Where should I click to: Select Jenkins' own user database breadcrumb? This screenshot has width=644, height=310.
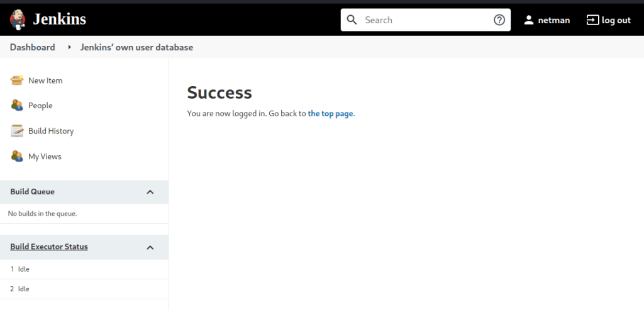pos(136,47)
